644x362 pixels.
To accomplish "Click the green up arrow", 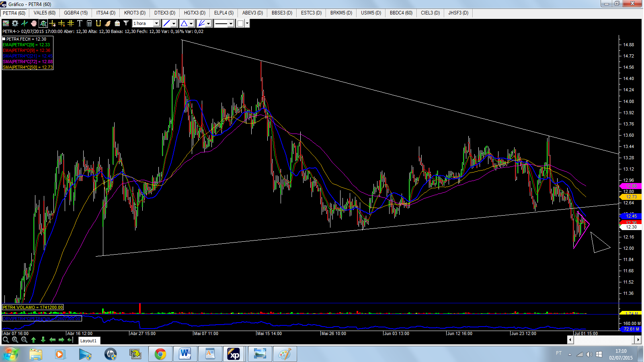I will click(34, 340).
